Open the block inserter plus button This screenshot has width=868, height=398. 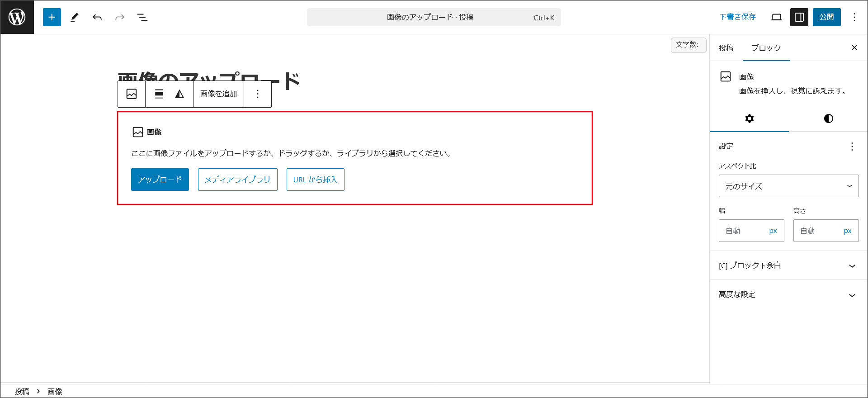click(52, 17)
